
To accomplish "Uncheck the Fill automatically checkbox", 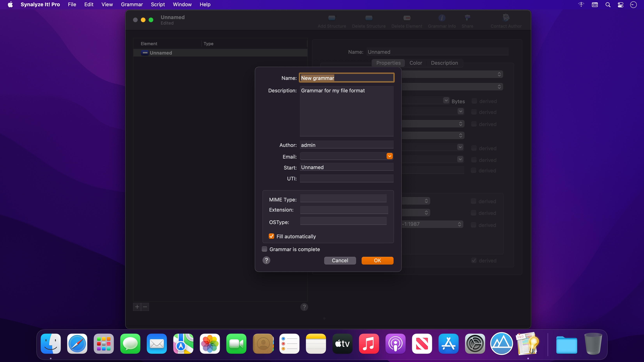I will 271,236.
